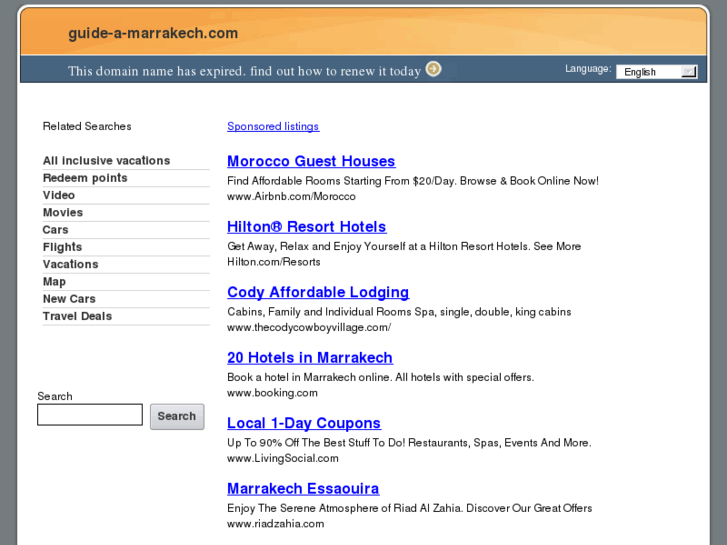The image size is (727, 545).
Task: Select the Movies related search
Action: point(63,212)
